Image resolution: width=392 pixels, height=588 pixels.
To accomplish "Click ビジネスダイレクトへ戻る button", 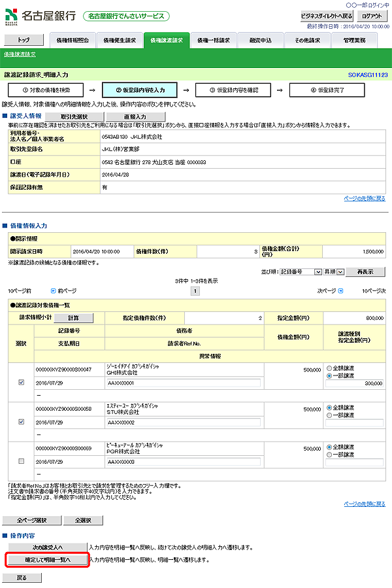I will pyautogui.click(x=327, y=16).
